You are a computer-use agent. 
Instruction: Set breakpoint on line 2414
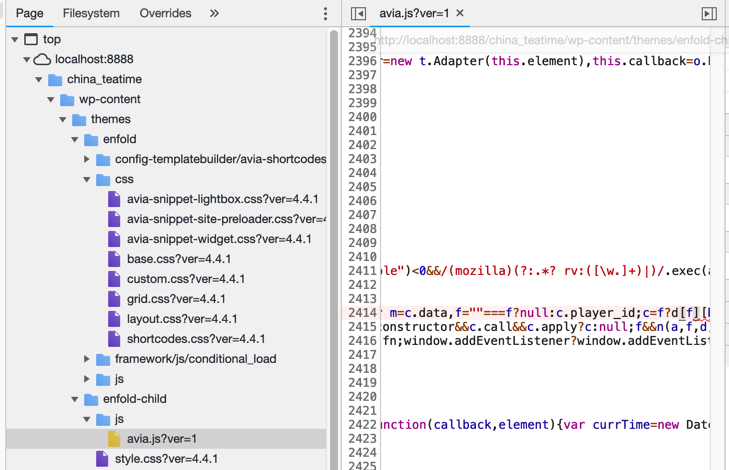click(362, 313)
